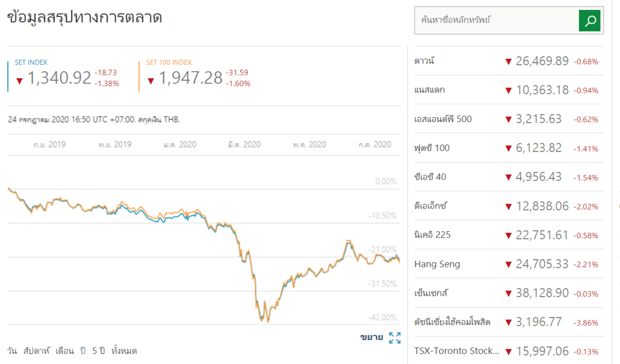
Task: Switch chart to สัปดาห์ range
Action: (x=36, y=351)
